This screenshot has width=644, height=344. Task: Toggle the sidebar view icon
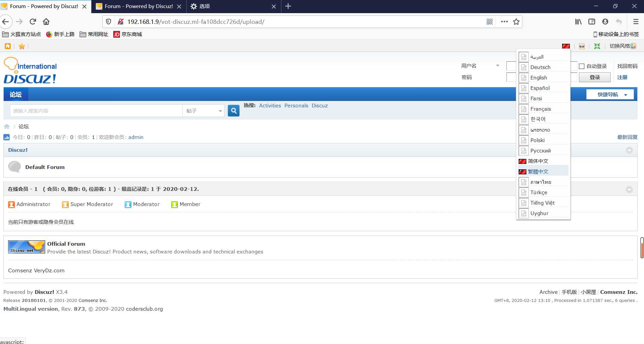pyautogui.click(x=592, y=22)
